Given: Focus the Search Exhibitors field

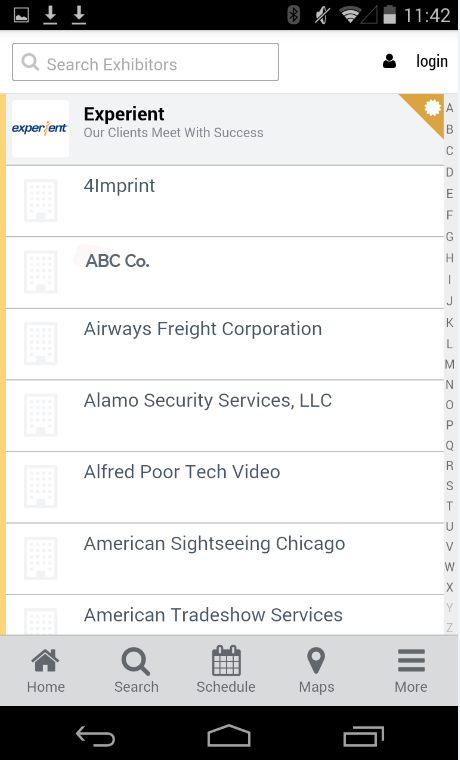Looking at the screenshot, I should click(x=145, y=62).
